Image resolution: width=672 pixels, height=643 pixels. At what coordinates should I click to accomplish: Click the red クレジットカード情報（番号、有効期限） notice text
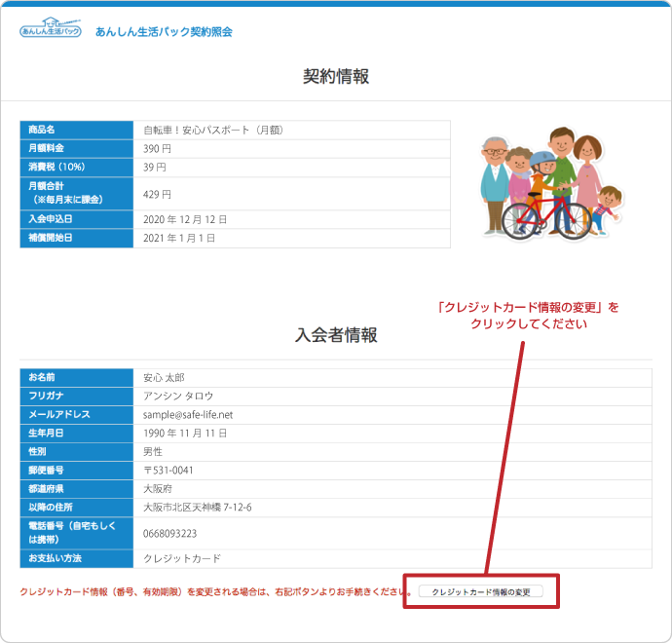click(216, 592)
